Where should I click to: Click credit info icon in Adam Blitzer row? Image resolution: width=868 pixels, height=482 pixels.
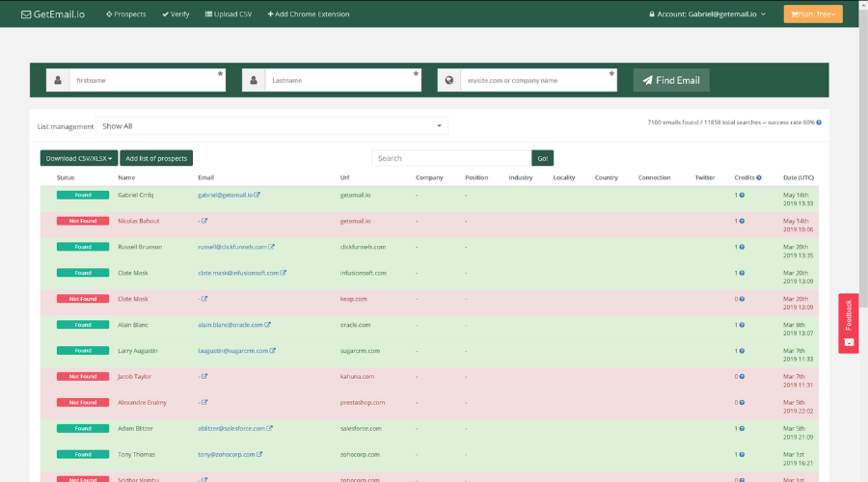742,428
